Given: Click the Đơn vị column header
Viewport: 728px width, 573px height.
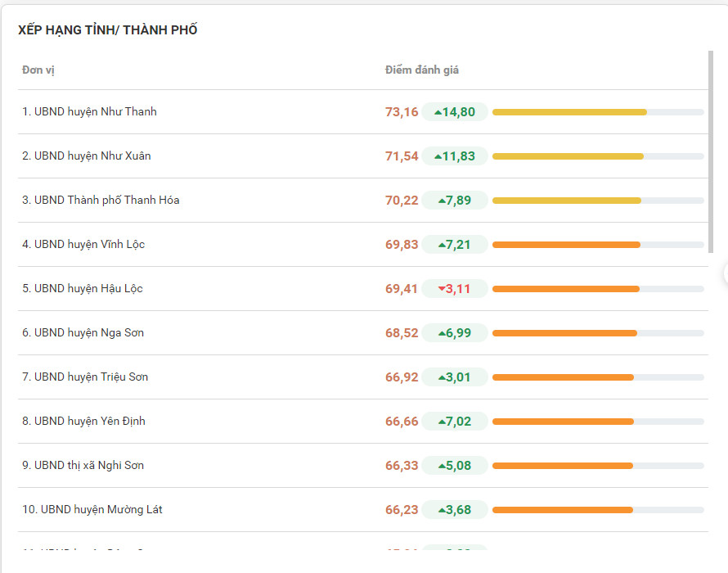Looking at the screenshot, I should click(x=38, y=70).
